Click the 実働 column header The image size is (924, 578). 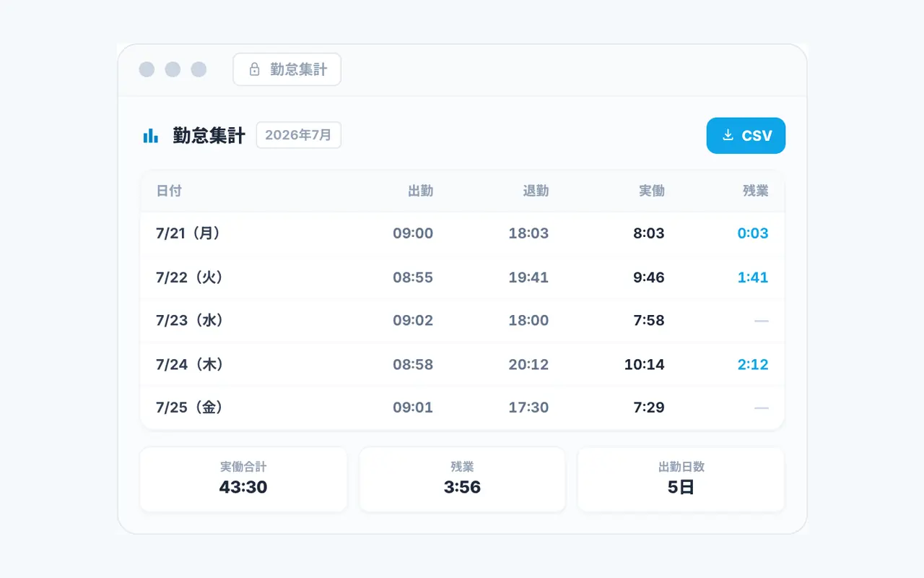click(652, 191)
